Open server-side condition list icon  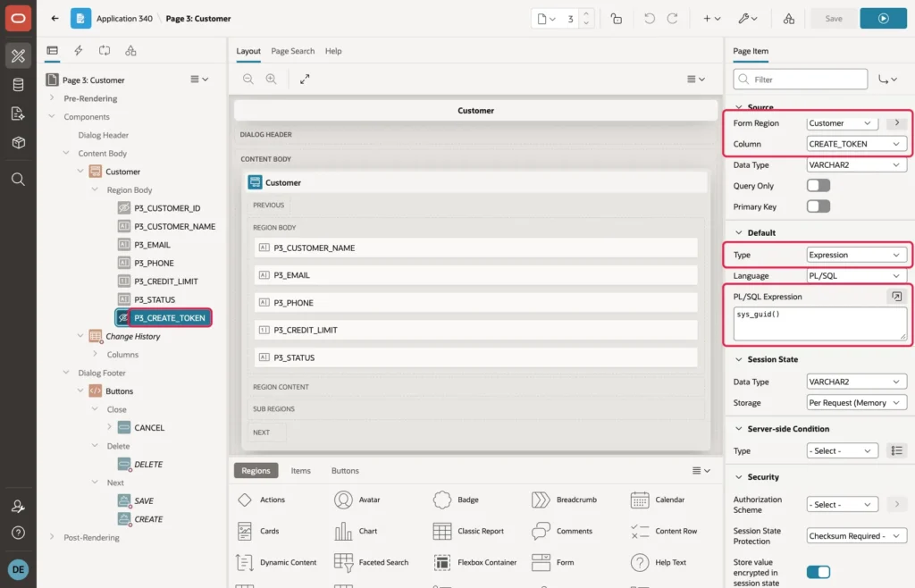897,451
